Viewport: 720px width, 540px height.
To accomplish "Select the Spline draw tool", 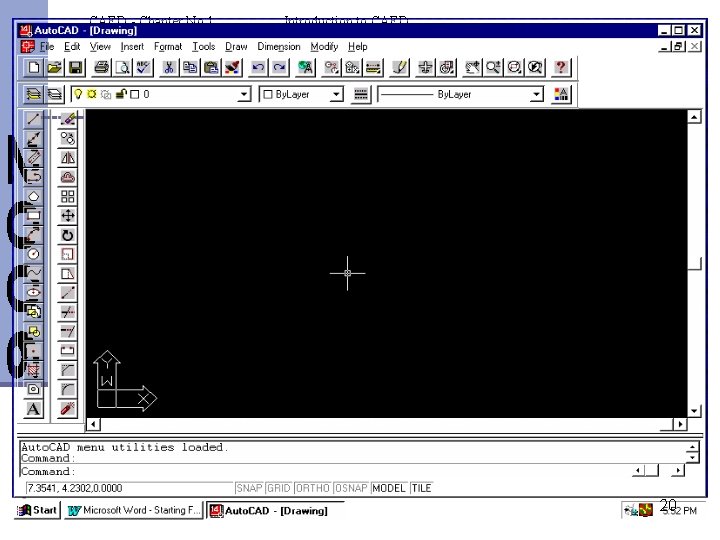I will pos(33,273).
